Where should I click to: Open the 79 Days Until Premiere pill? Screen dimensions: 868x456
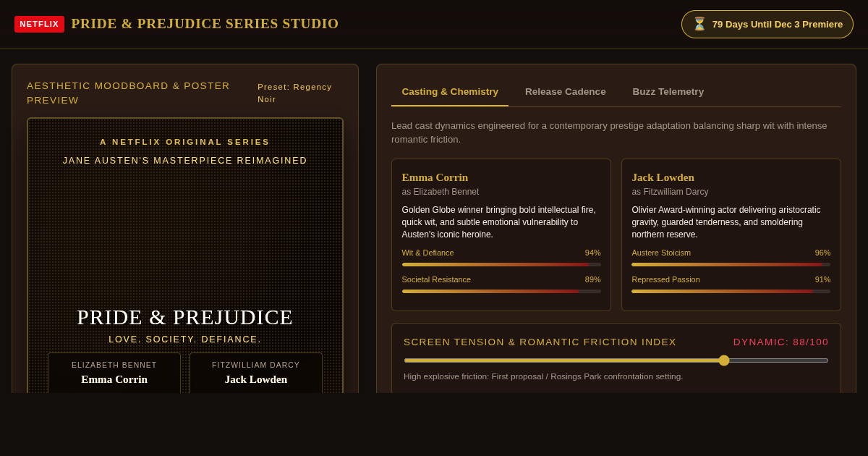coord(767,24)
